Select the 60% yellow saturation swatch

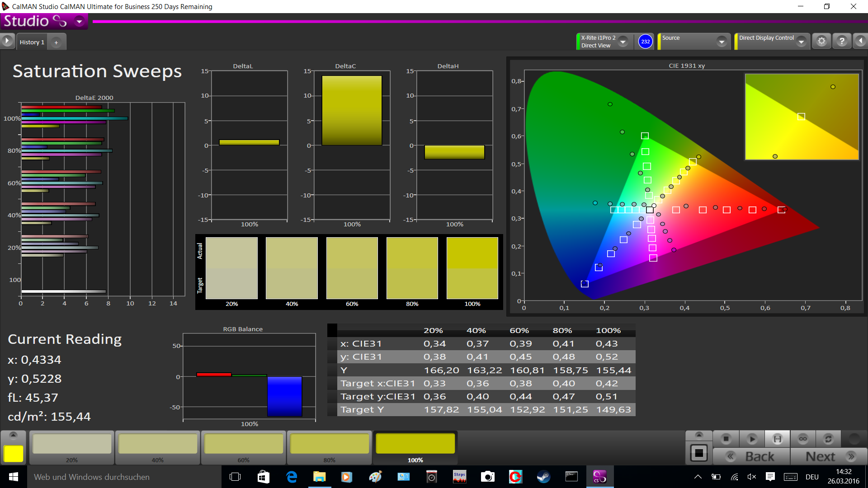(243, 445)
